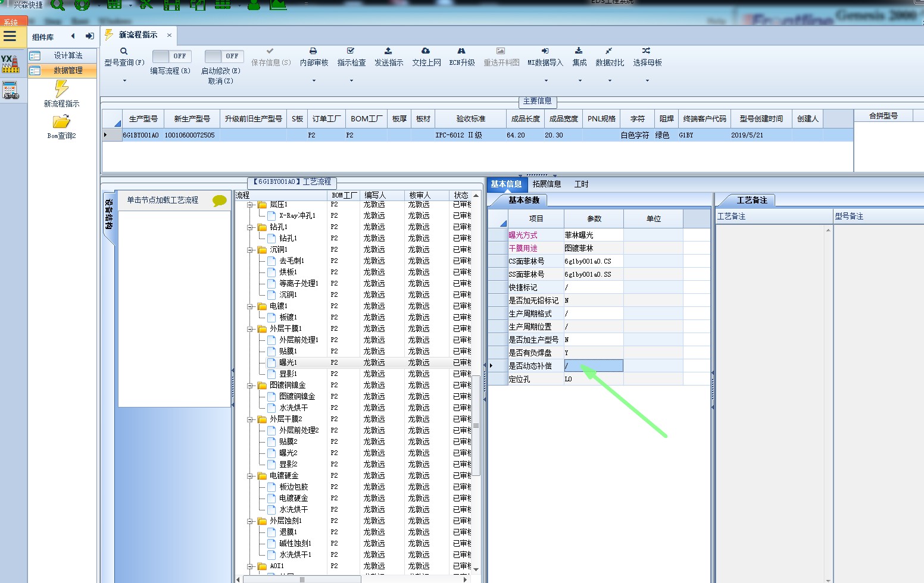Image resolution: width=924 pixels, height=583 pixels.
Task: Click the 新流程指示 lightning icon in sidebar
Action: [x=61, y=89]
